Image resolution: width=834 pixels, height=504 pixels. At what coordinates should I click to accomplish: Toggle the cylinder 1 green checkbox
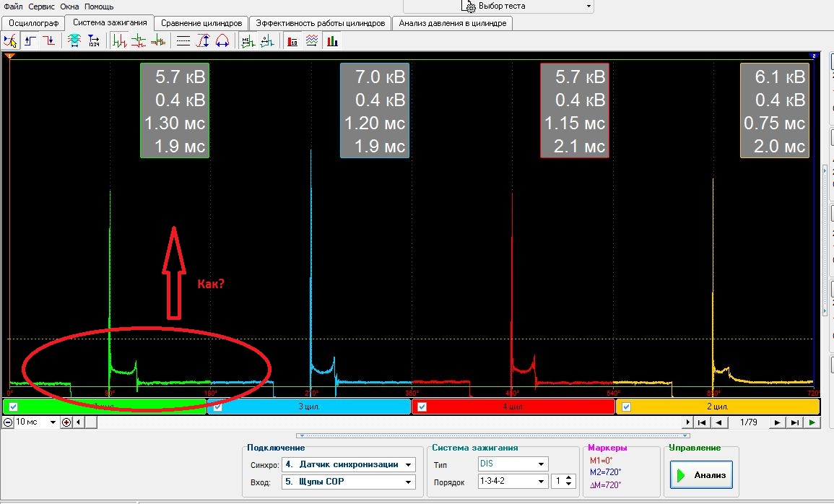point(13,407)
